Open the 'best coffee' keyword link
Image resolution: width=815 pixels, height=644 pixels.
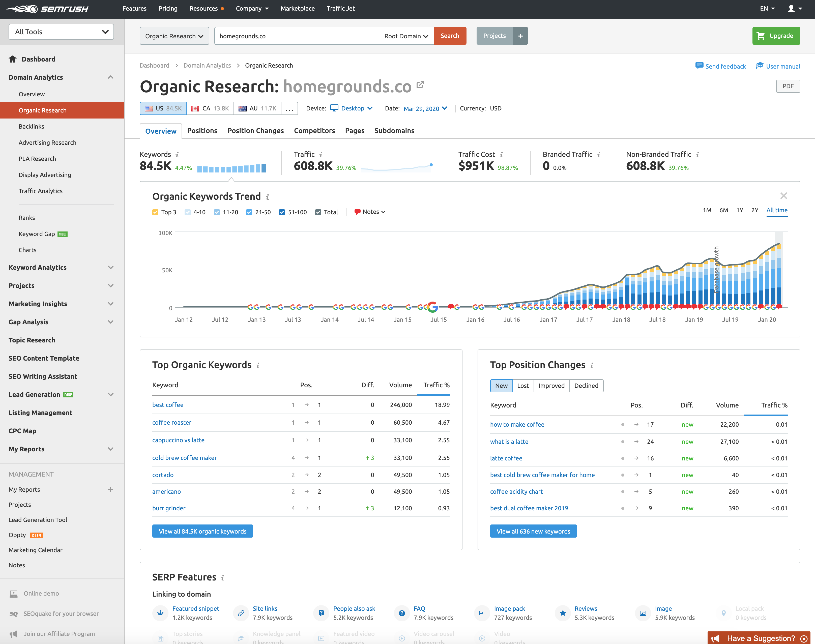point(168,404)
